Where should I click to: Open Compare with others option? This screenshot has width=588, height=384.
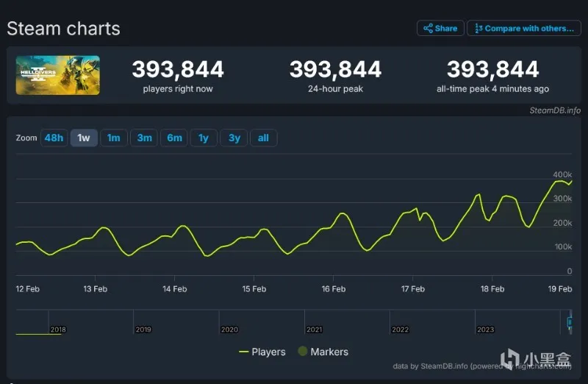coord(524,28)
